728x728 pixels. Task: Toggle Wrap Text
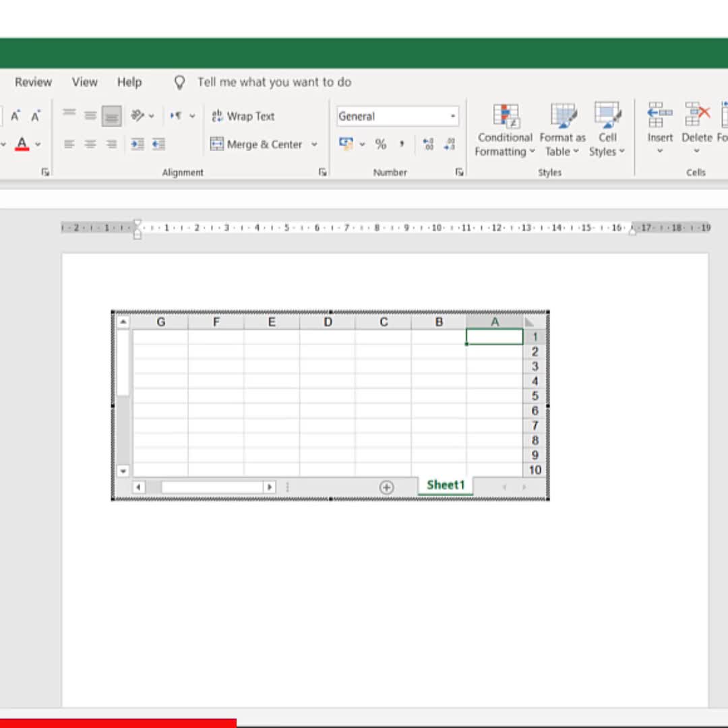243,116
